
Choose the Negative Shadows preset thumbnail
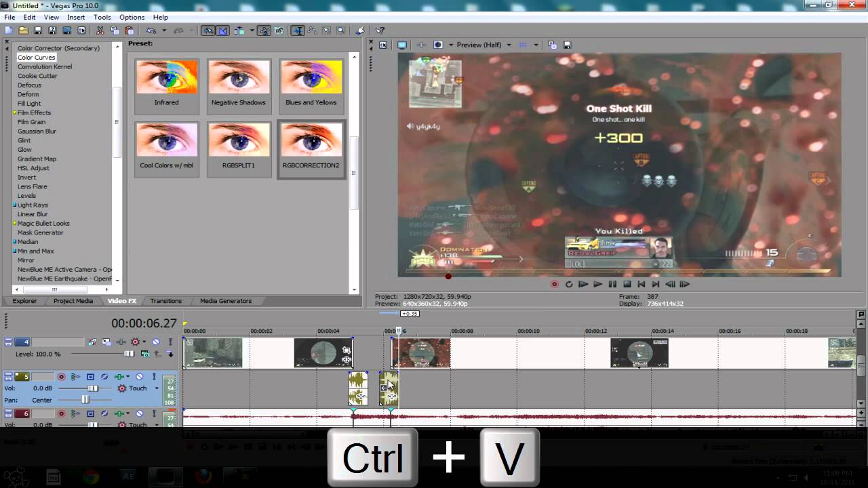[239, 85]
